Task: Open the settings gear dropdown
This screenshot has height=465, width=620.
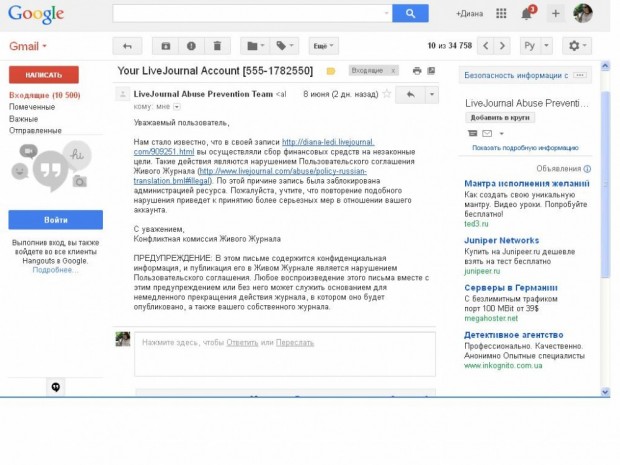Action: 577,46
